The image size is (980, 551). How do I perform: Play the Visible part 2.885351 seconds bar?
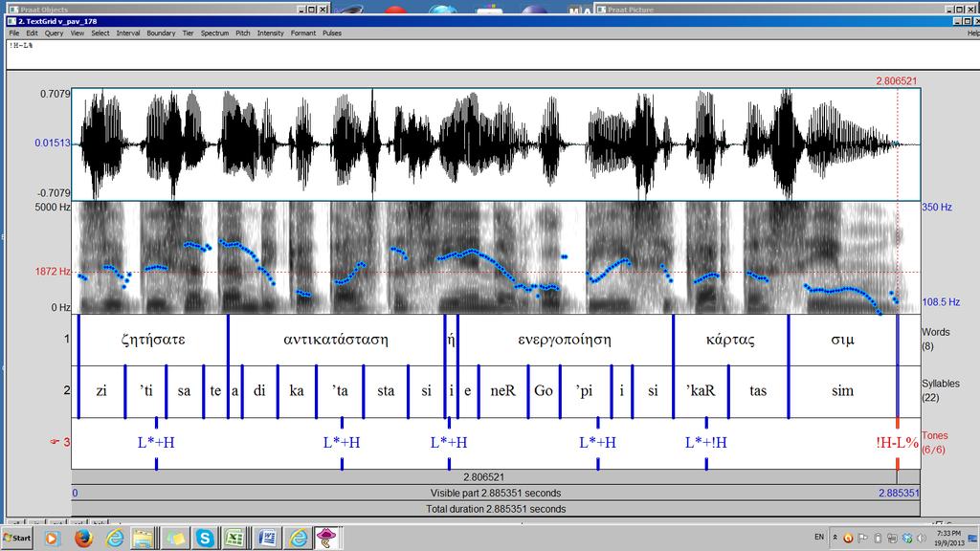[496, 493]
